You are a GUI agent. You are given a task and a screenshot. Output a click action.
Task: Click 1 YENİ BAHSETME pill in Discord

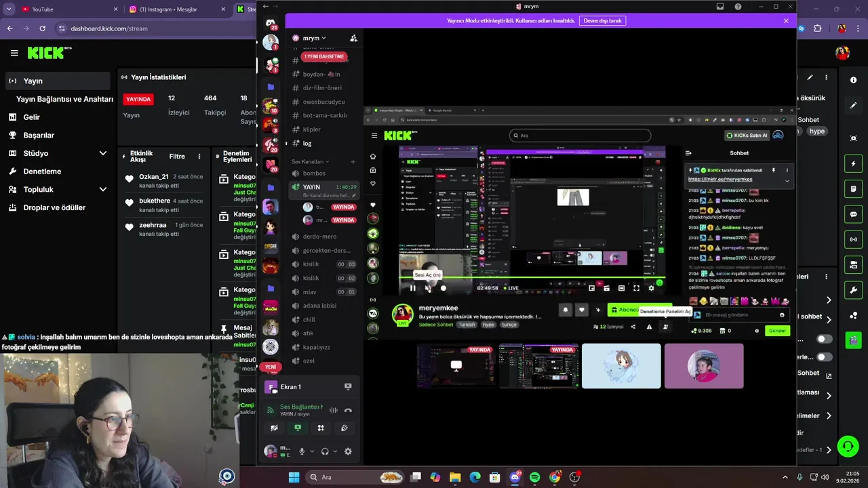click(x=324, y=56)
